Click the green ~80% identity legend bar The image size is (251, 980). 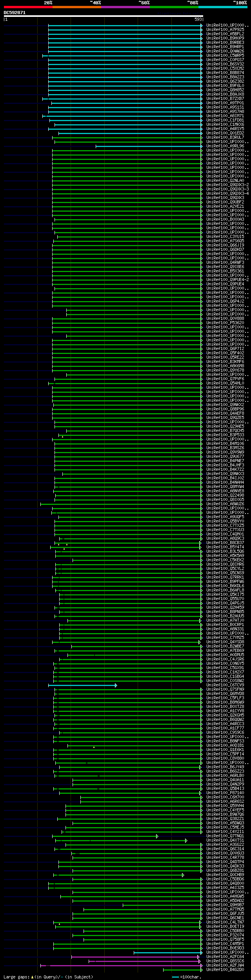pyautogui.click(x=174, y=7)
